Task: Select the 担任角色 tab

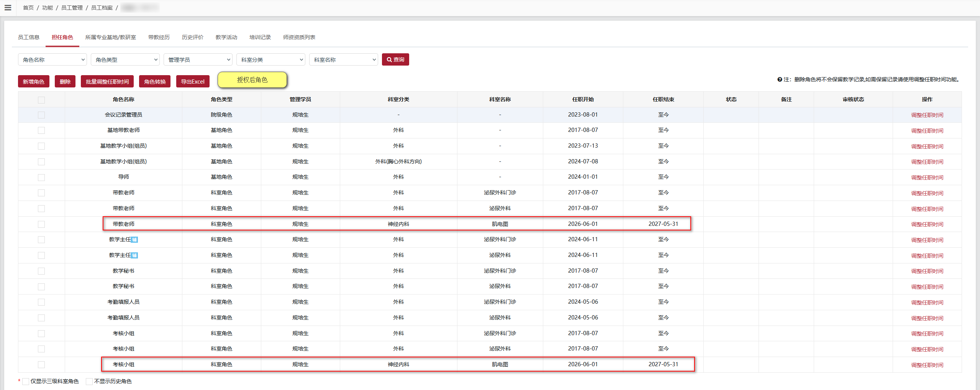Action: pyautogui.click(x=62, y=37)
